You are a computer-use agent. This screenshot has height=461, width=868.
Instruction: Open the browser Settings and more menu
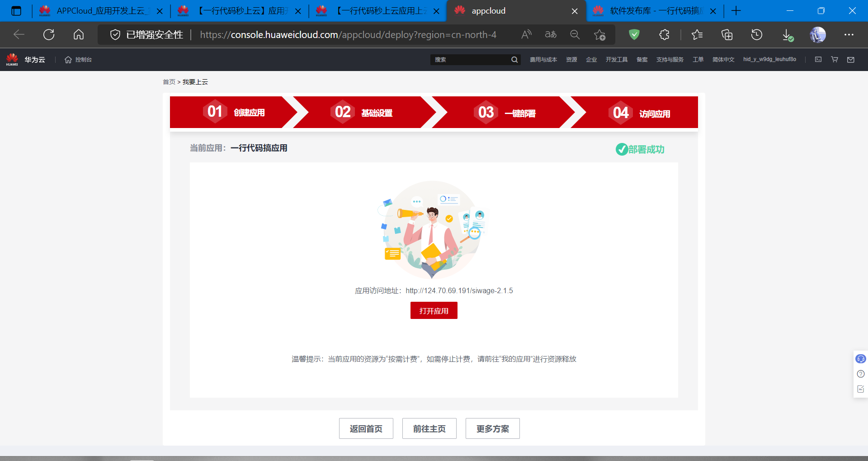point(849,34)
